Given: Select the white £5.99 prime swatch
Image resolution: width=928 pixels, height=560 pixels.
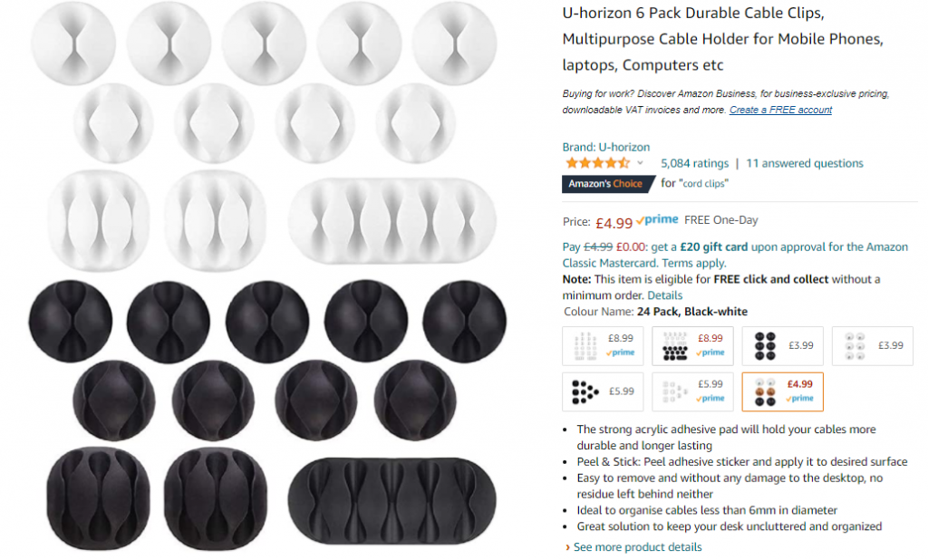Looking at the screenshot, I should click(x=692, y=391).
